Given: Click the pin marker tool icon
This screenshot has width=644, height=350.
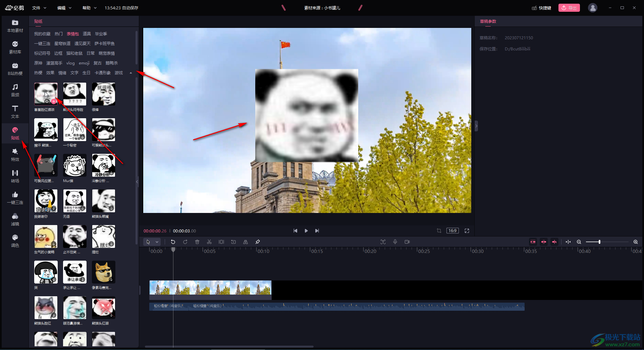Looking at the screenshot, I should click(x=258, y=242).
